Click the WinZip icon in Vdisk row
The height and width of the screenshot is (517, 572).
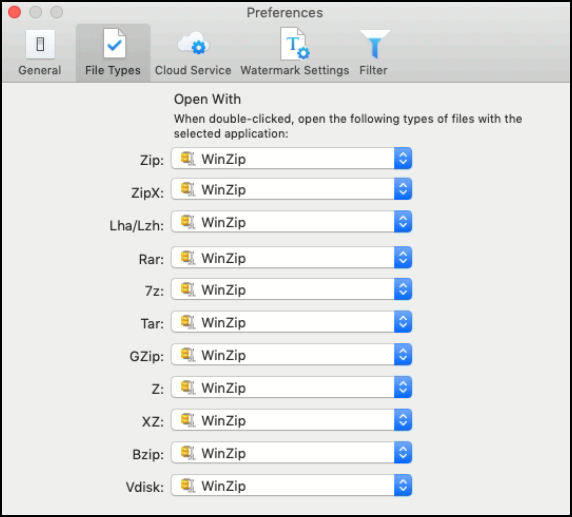point(188,486)
